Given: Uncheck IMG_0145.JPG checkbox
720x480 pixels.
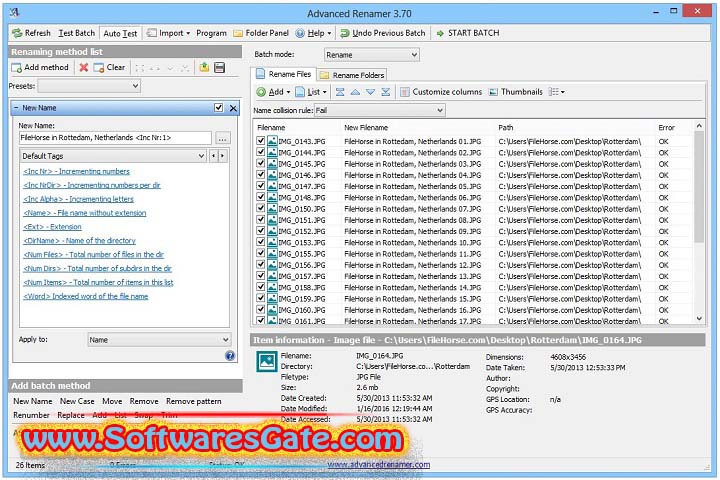Looking at the screenshot, I should [x=261, y=164].
